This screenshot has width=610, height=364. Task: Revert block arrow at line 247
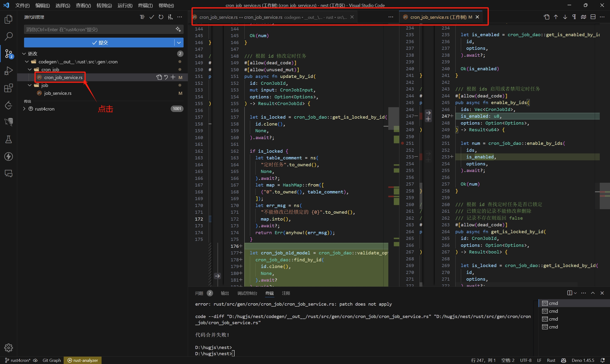pos(428,113)
